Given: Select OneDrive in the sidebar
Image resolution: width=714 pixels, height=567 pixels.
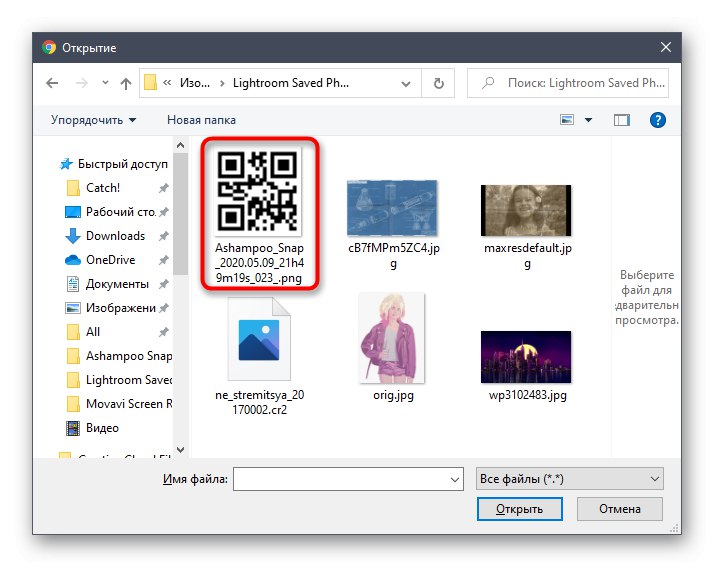Looking at the screenshot, I should pyautogui.click(x=111, y=260).
